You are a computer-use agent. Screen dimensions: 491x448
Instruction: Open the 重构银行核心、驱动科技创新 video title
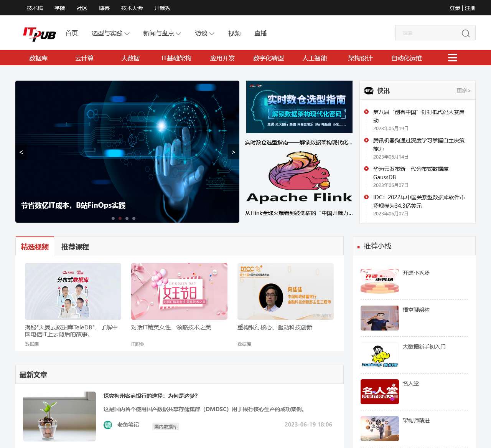pyautogui.click(x=275, y=327)
